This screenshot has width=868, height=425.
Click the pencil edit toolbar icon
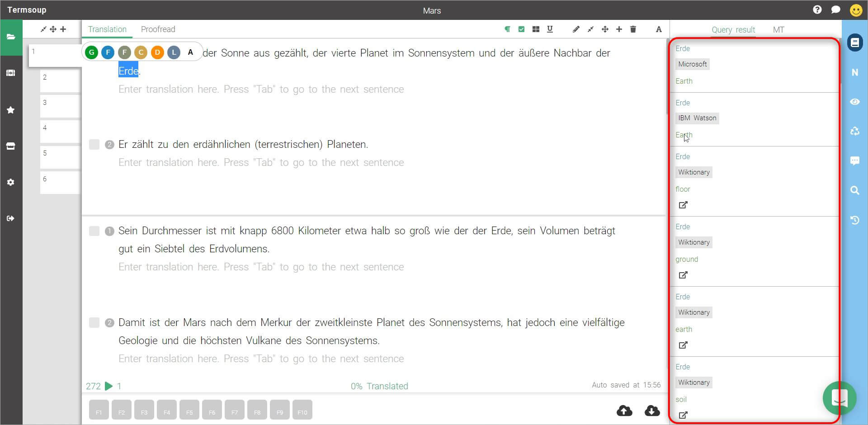click(576, 29)
